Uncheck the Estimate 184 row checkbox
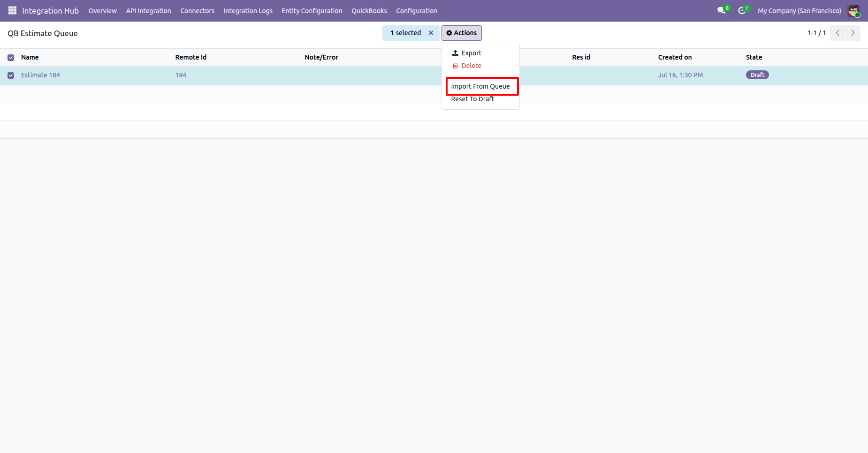 point(11,75)
